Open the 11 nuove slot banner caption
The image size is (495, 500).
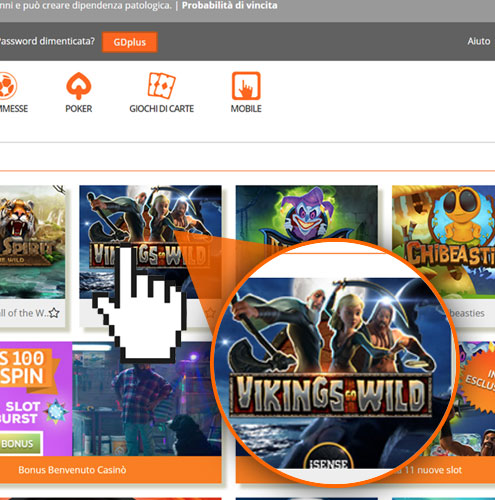pyautogui.click(x=433, y=470)
